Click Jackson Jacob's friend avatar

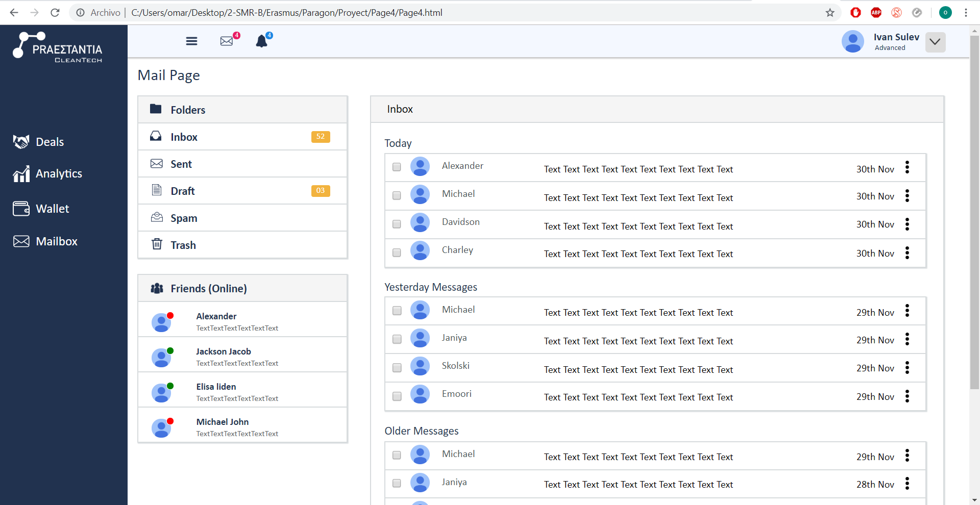(x=161, y=358)
